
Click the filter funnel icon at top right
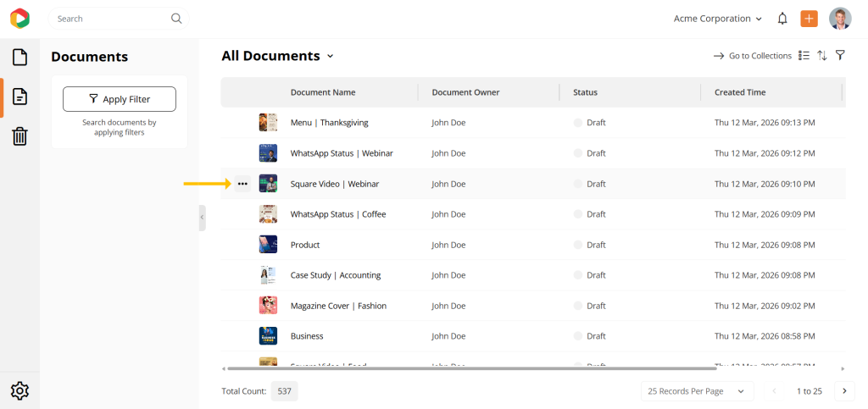(x=840, y=56)
